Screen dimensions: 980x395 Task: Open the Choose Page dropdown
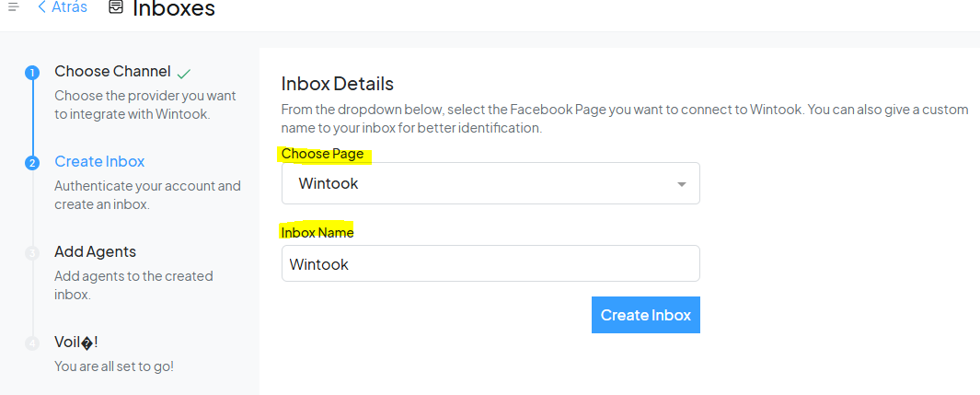pos(490,184)
